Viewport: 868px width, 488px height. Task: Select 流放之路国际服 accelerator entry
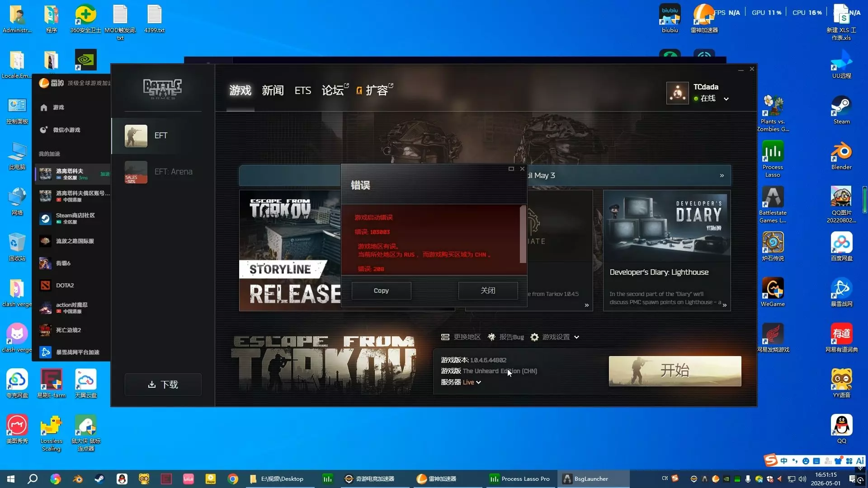tap(73, 241)
